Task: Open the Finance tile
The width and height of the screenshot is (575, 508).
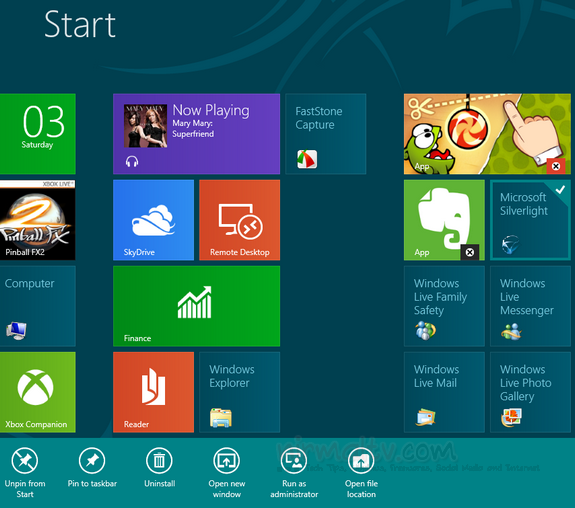Action: coord(197,306)
